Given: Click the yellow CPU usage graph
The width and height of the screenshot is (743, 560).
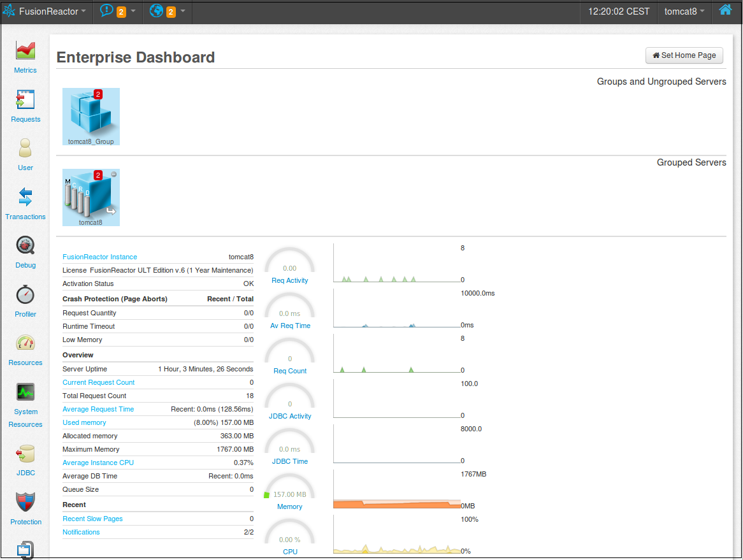Looking at the screenshot, I should click(397, 535).
